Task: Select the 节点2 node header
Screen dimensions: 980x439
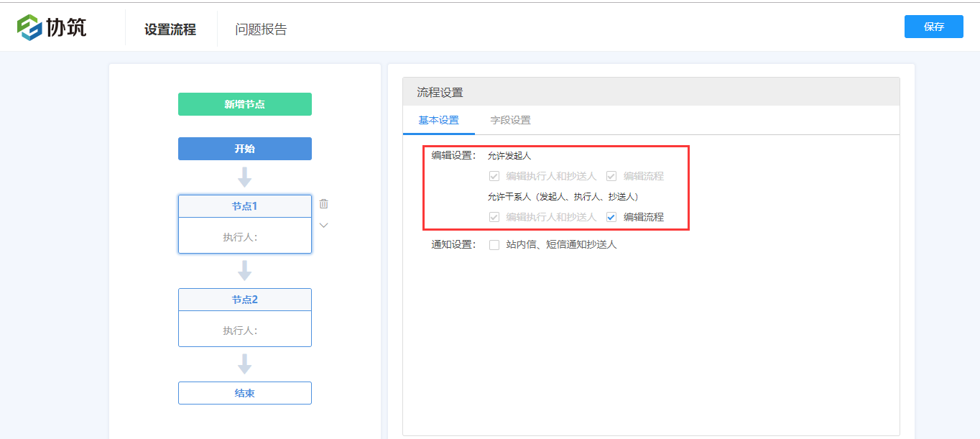Action: [x=245, y=300]
